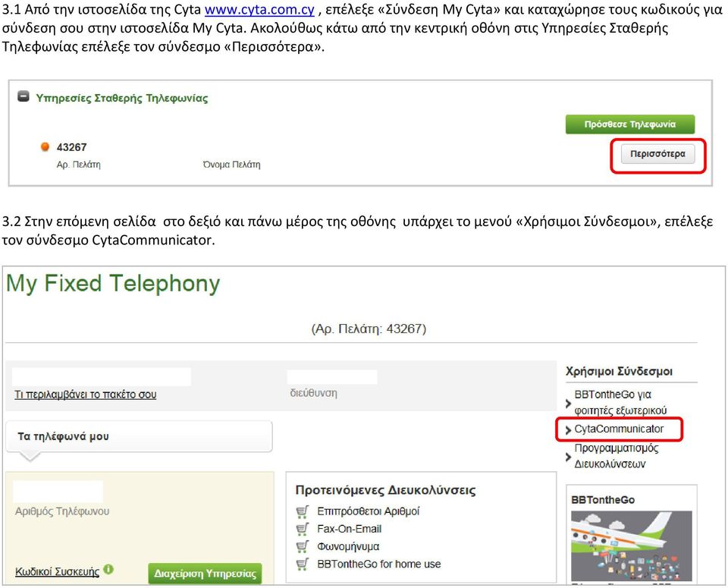
Task: Open the CytaCommunicator link
Action: (x=619, y=429)
